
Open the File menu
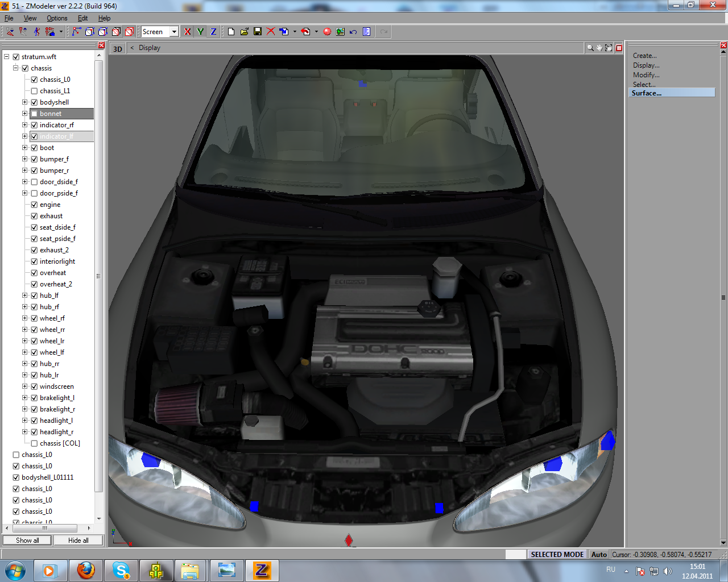point(9,18)
